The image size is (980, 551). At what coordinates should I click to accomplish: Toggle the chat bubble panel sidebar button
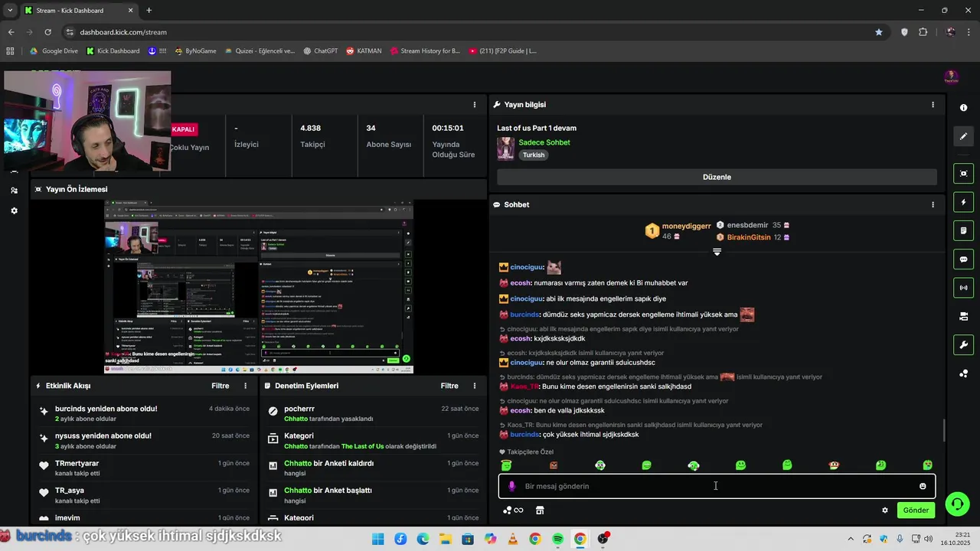[x=963, y=259]
